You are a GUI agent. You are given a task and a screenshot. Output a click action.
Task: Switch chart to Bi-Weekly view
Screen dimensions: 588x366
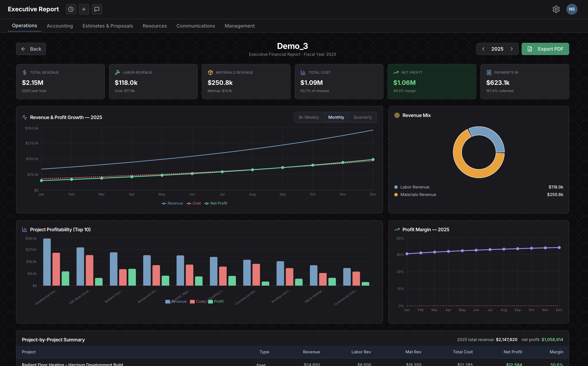click(x=309, y=117)
